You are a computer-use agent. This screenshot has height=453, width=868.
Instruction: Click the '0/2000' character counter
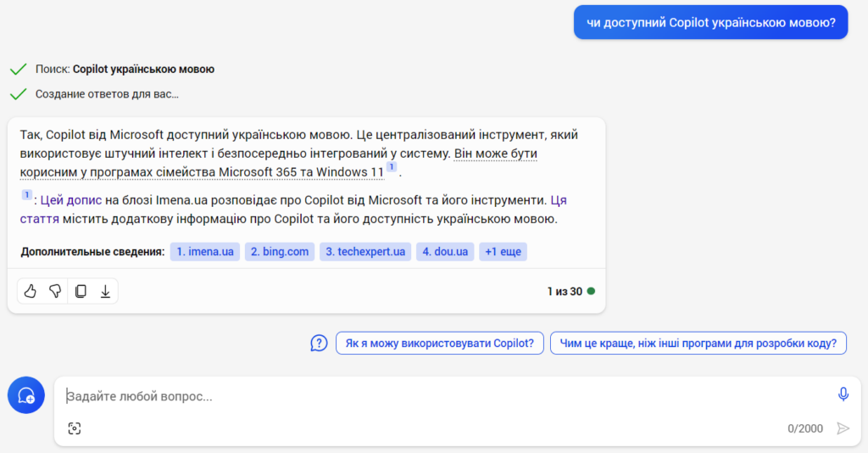(805, 428)
